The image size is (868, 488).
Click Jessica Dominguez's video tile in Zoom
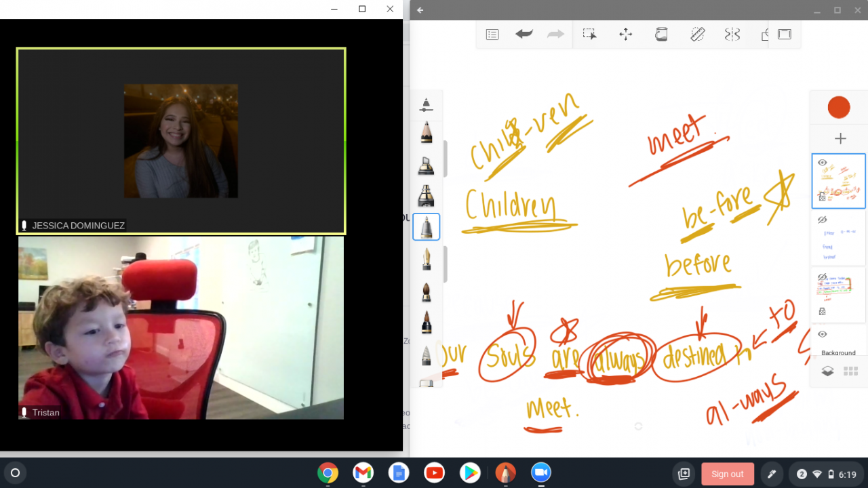tap(181, 141)
